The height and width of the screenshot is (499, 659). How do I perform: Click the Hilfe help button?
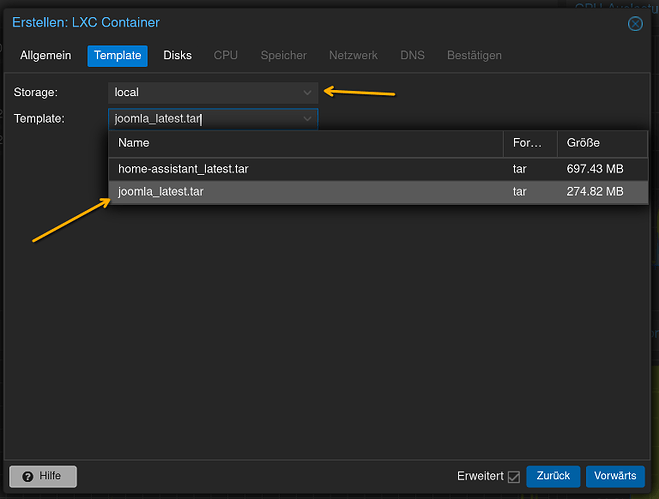[43, 476]
